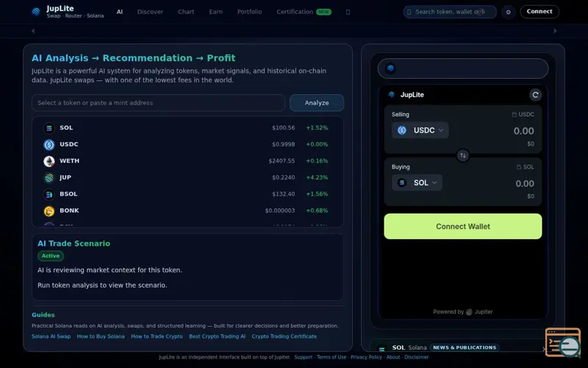Open the settings gear icon
The width and height of the screenshot is (588, 368).
pos(508,12)
